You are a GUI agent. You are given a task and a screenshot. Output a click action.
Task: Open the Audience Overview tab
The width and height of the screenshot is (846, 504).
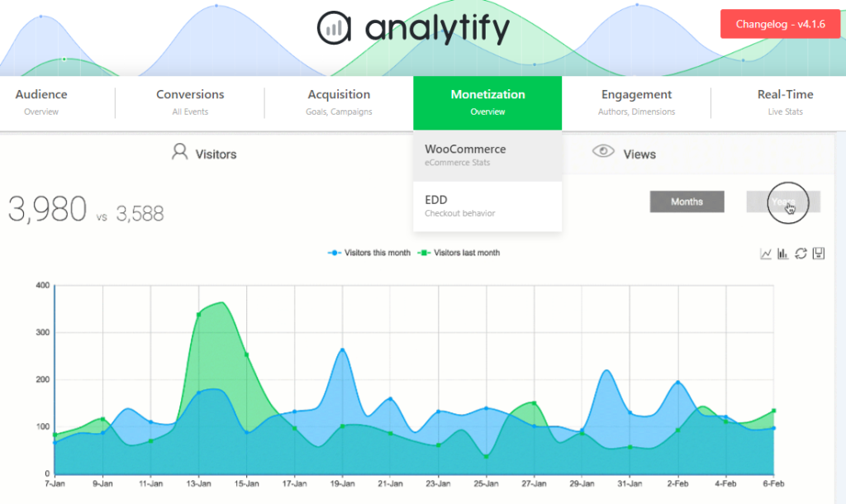(41, 102)
